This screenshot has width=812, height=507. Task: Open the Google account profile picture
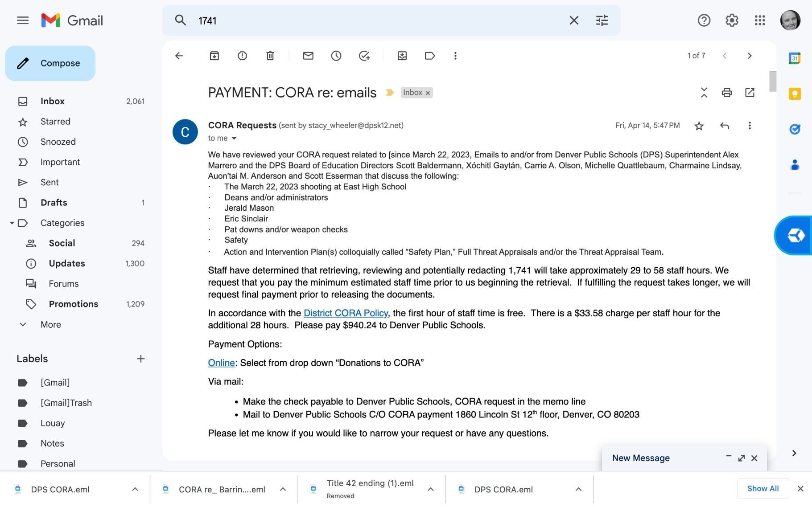pyautogui.click(x=790, y=20)
